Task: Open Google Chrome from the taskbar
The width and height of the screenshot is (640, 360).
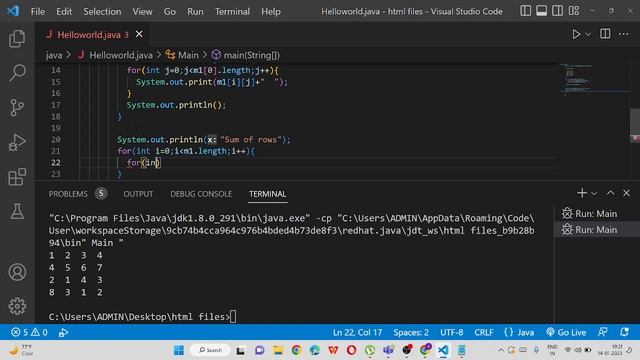Action: (296, 350)
